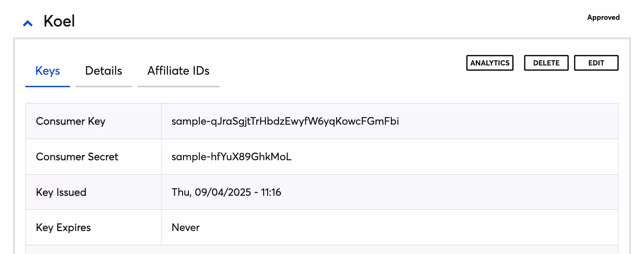Click the Key Issued date value
The height and width of the screenshot is (254, 644).
pyautogui.click(x=226, y=192)
